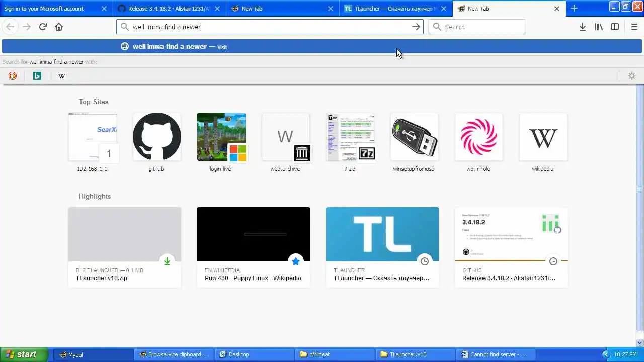Click the Top Sites heading
Screen dimensions: 644x362
pos(94,102)
